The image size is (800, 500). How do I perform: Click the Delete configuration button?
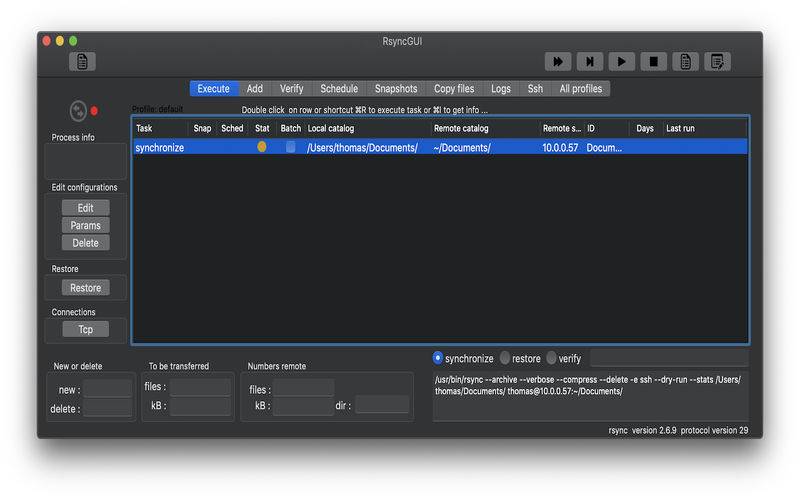click(85, 243)
